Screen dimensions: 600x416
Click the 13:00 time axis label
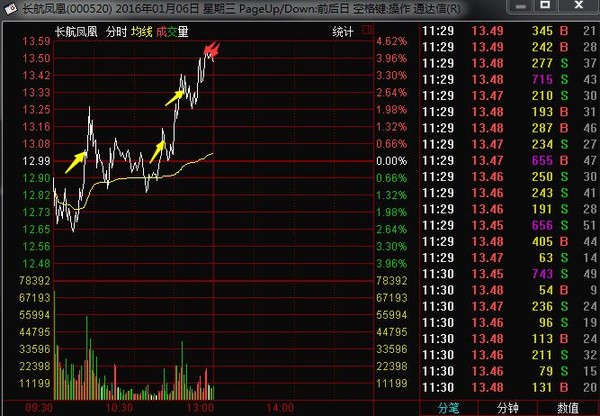coord(200,408)
